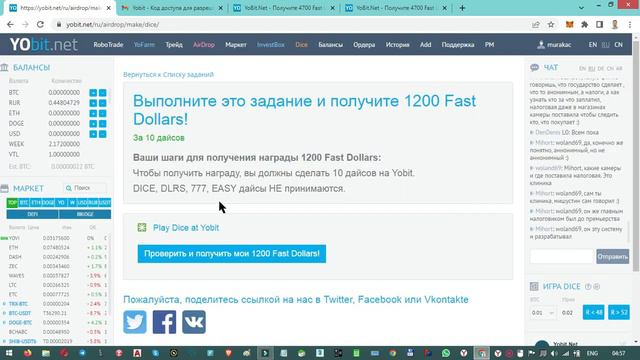Select the BRIDGE market tab
The width and height of the screenshot is (640, 360).
[x=85, y=214]
